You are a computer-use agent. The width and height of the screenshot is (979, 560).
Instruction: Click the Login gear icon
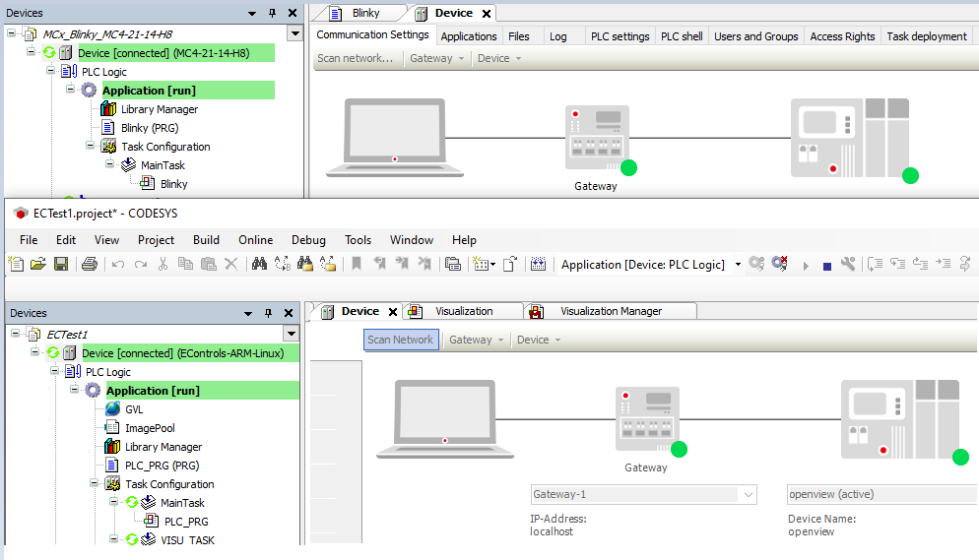(x=756, y=264)
